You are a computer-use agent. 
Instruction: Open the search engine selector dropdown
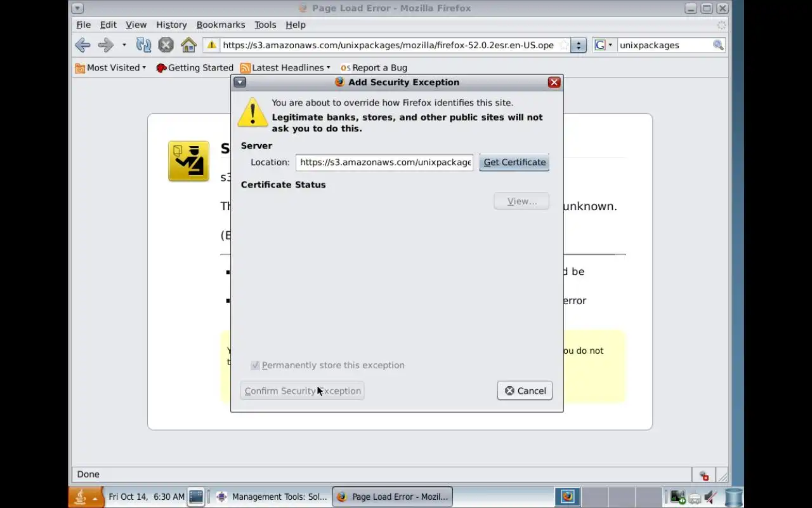[603, 45]
